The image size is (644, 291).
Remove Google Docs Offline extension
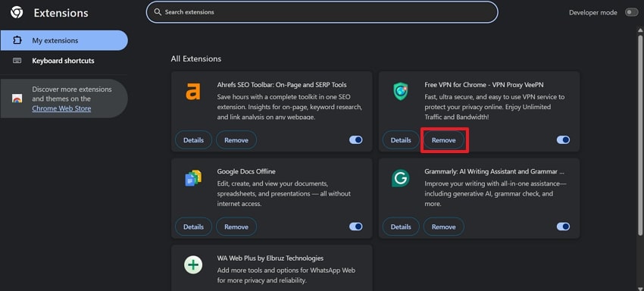(236, 227)
